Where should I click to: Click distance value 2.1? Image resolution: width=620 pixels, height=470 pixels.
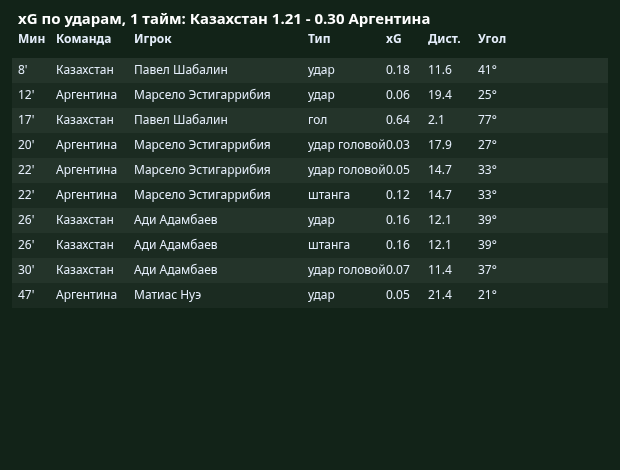point(436,120)
